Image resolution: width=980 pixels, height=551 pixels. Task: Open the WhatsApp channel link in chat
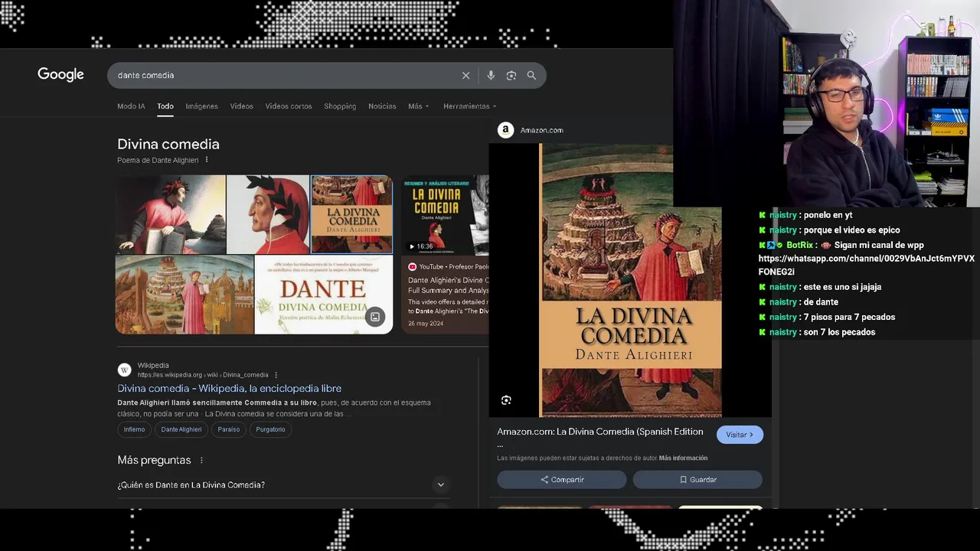point(867,265)
